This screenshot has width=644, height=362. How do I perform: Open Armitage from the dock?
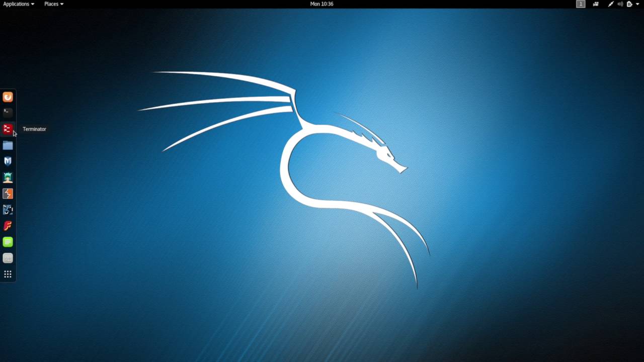(8, 177)
